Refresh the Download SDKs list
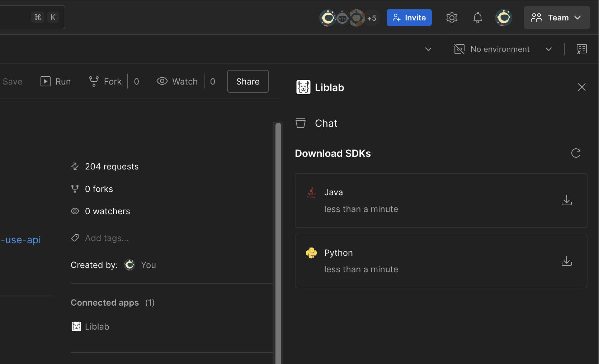The height and width of the screenshot is (364, 599). (576, 153)
